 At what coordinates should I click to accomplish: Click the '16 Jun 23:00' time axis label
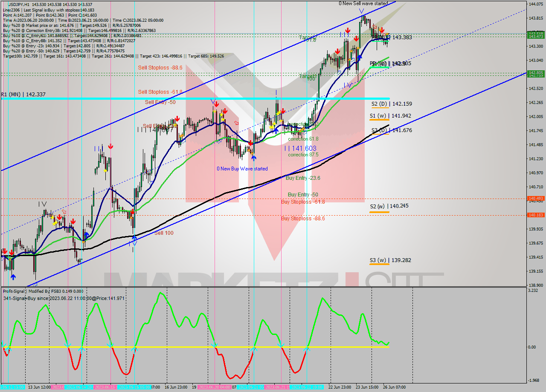[175, 387]
